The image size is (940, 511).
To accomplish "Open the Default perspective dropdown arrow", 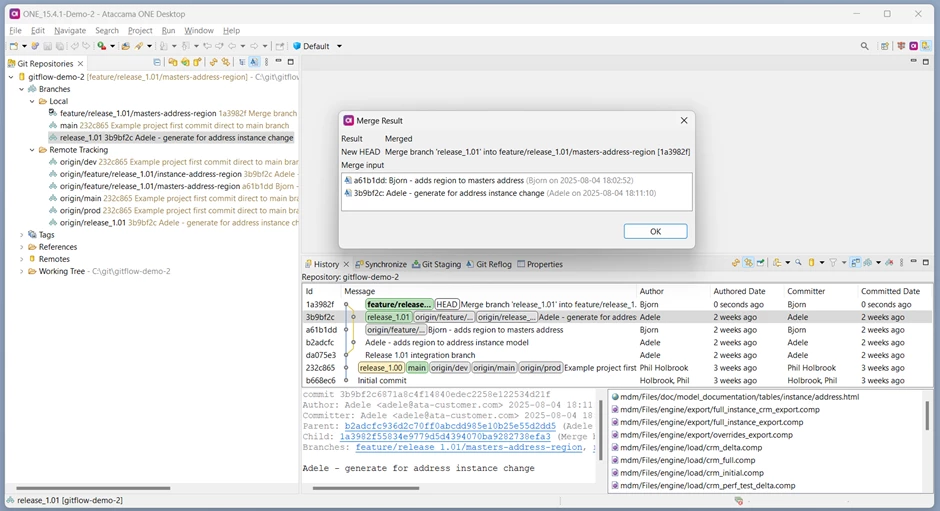I will [339, 46].
